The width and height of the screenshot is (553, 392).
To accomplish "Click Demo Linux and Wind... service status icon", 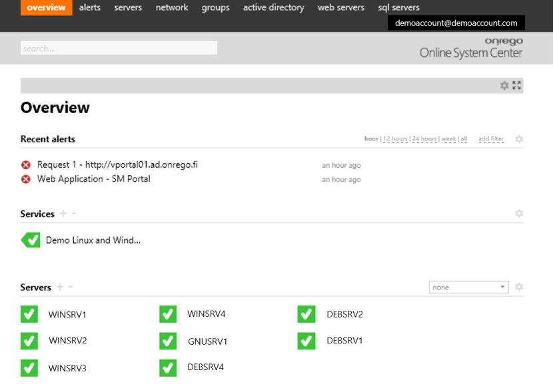I will pyautogui.click(x=31, y=240).
